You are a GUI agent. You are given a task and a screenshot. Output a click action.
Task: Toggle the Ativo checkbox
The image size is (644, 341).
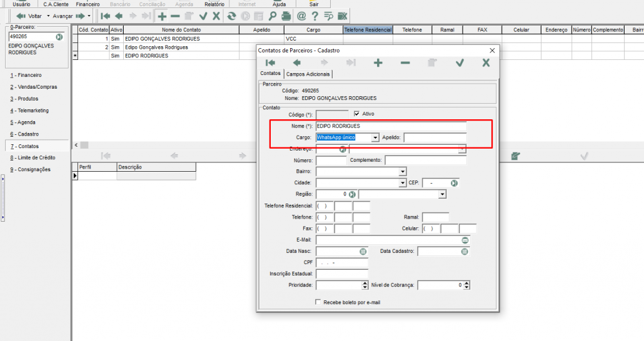357,114
